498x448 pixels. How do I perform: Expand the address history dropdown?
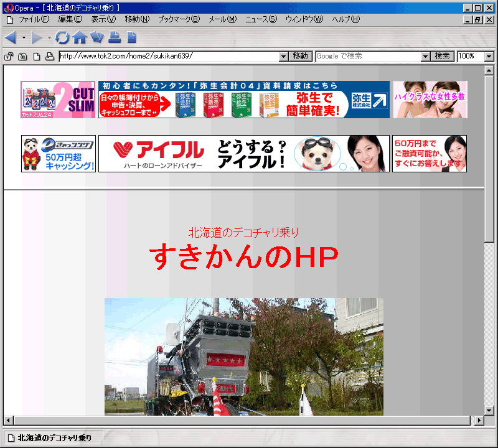point(284,57)
